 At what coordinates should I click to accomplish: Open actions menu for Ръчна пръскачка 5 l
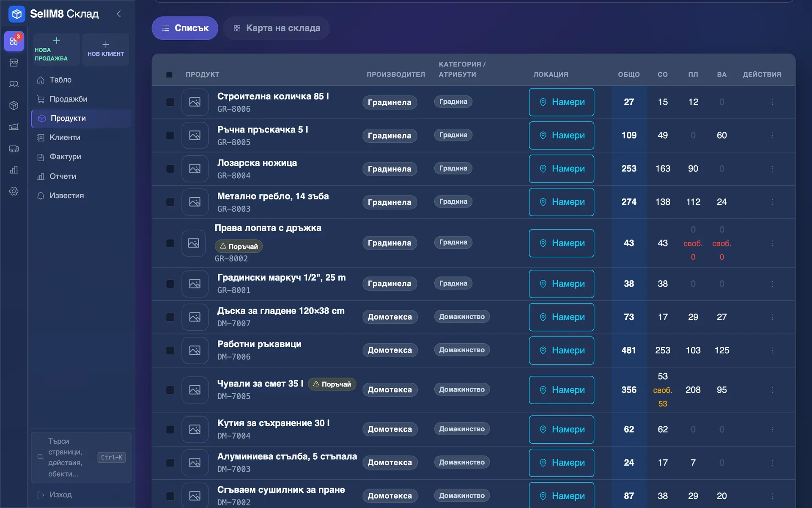772,135
